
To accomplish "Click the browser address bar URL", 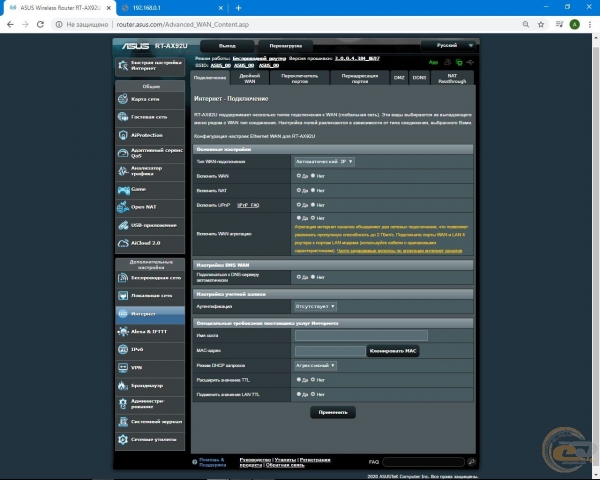I will coord(183,24).
